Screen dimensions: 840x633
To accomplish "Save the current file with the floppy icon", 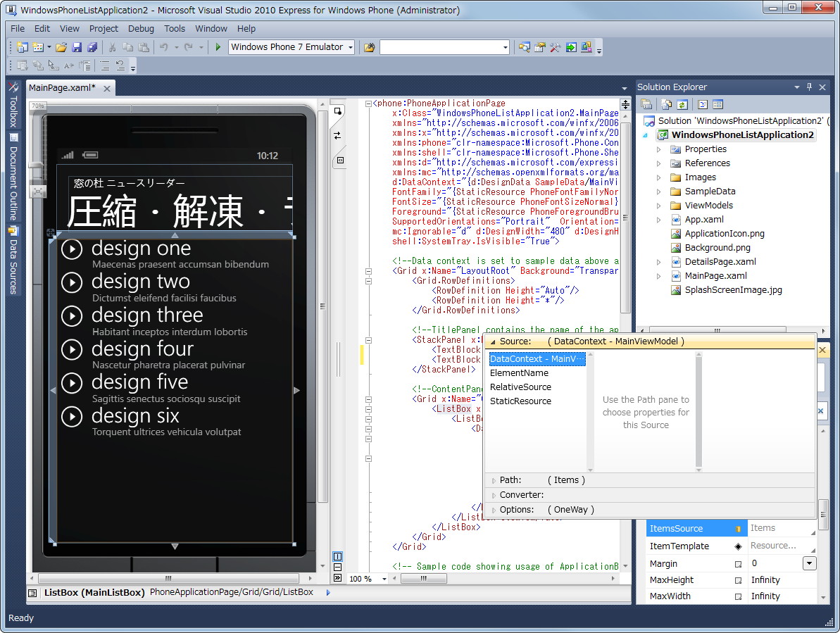I will (77, 47).
